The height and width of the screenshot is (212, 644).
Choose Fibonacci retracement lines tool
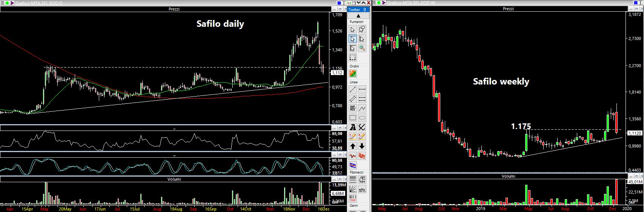click(353, 180)
